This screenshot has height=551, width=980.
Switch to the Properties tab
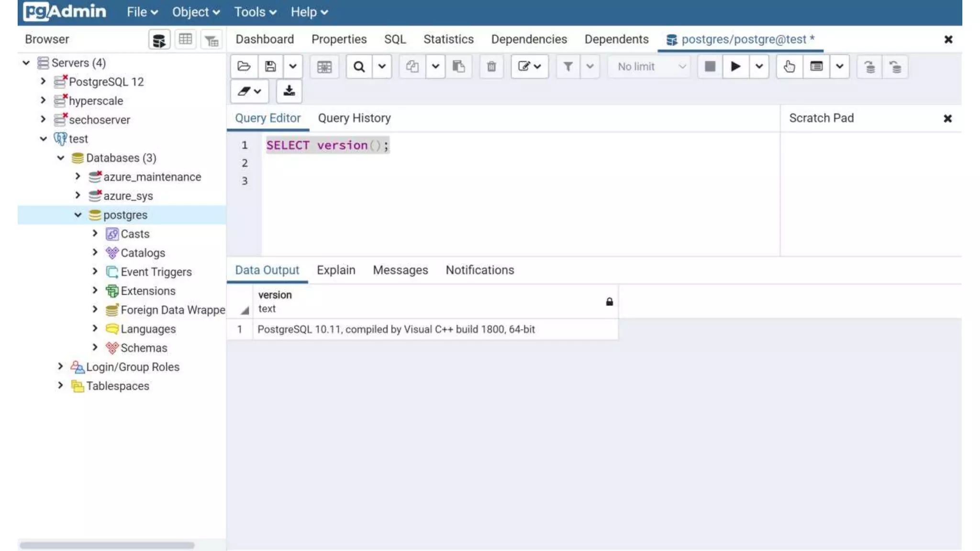click(x=339, y=39)
